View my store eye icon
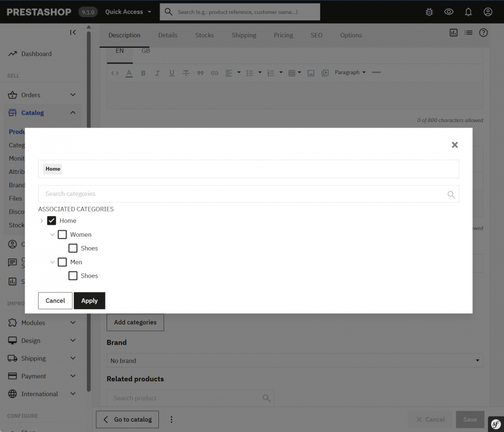This screenshot has width=504, height=432. (449, 12)
